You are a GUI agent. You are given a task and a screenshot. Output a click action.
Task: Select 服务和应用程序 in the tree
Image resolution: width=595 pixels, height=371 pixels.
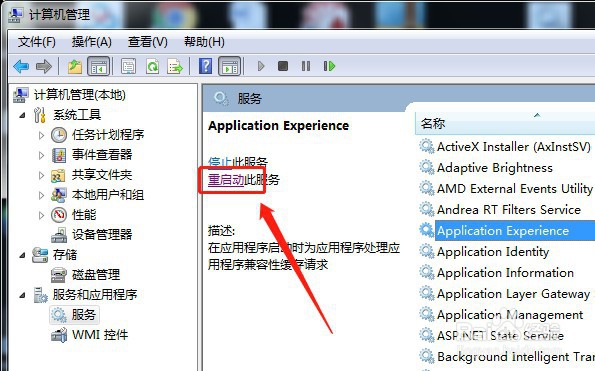tap(95, 295)
